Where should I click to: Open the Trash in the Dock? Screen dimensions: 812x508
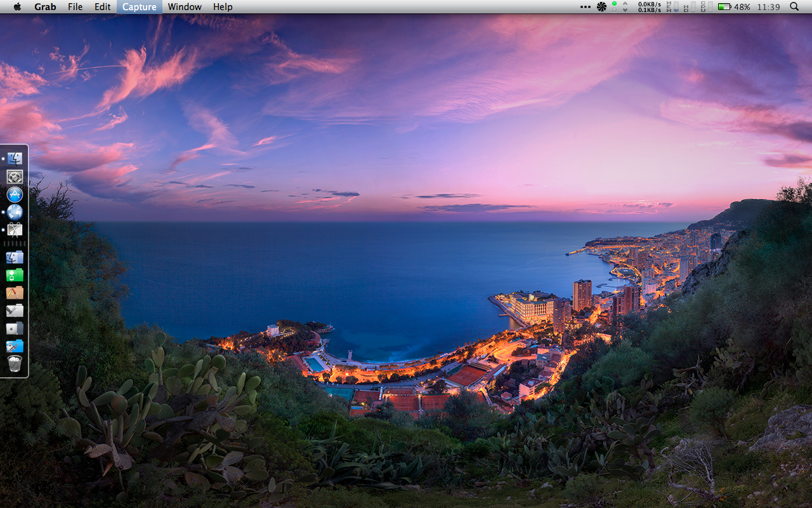[x=15, y=364]
